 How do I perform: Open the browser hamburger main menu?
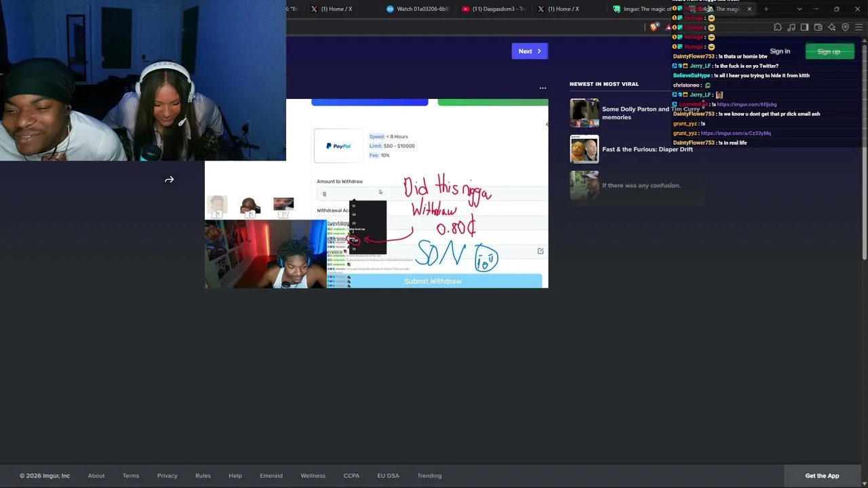pyautogui.click(x=859, y=27)
